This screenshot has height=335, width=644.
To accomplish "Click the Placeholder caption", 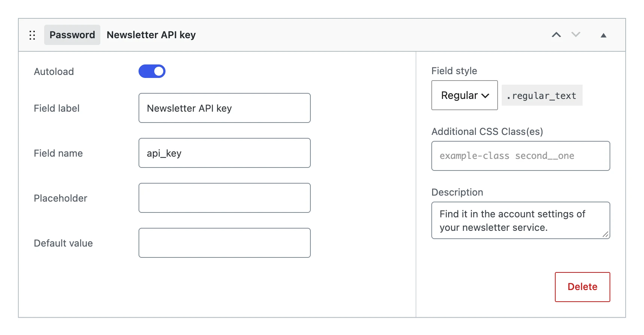I will (60, 198).
